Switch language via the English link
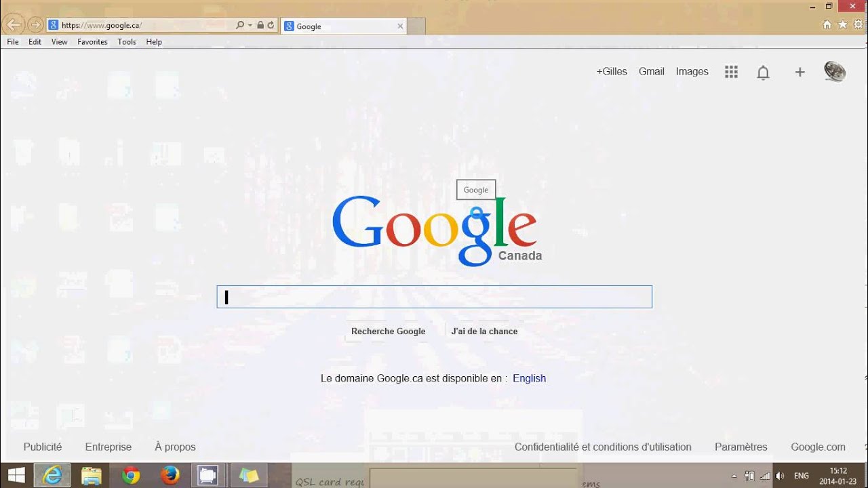Screen dimensions: 868x488 point(529,378)
